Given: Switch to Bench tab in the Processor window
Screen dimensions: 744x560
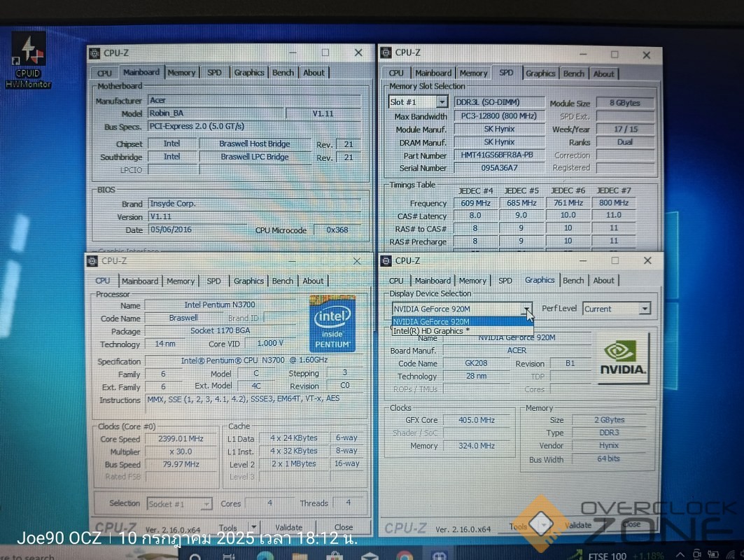Looking at the screenshot, I should (283, 281).
